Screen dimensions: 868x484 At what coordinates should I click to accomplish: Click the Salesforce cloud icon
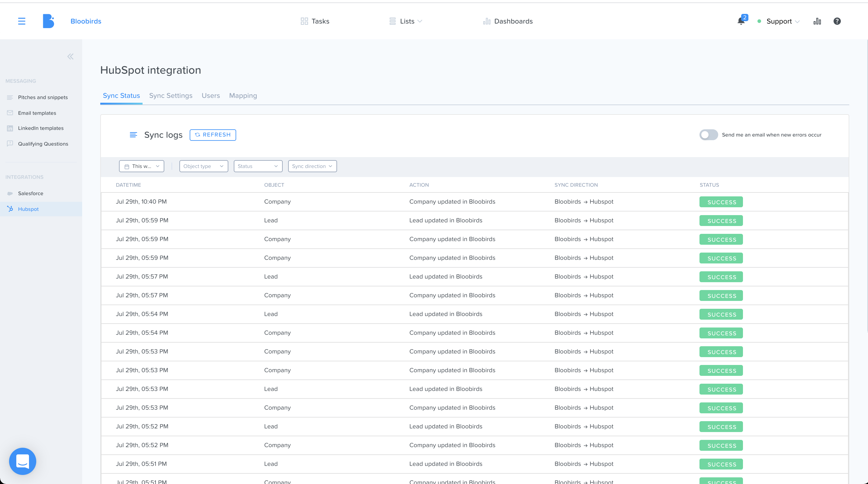click(10, 193)
